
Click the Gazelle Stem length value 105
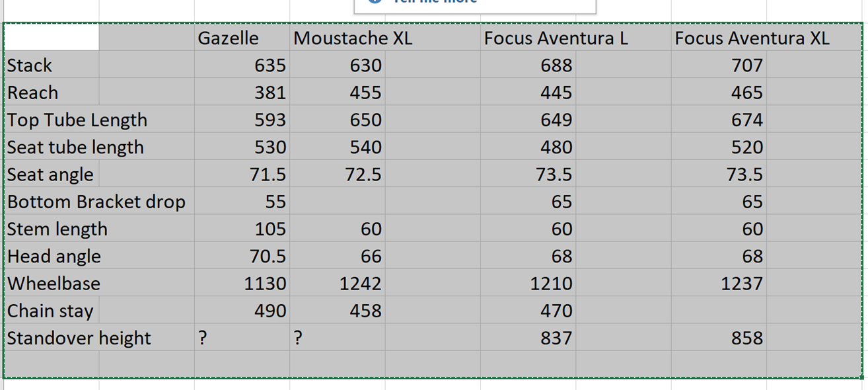pos(242,229)
